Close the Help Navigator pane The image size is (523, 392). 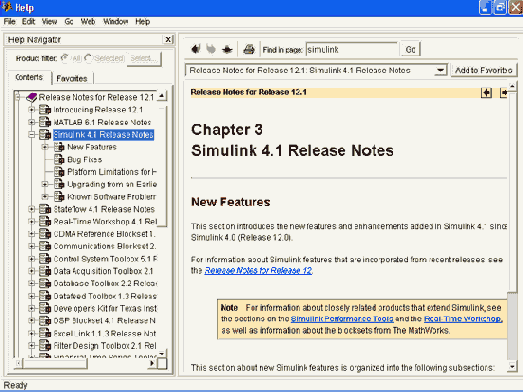[x=168, y=39]
